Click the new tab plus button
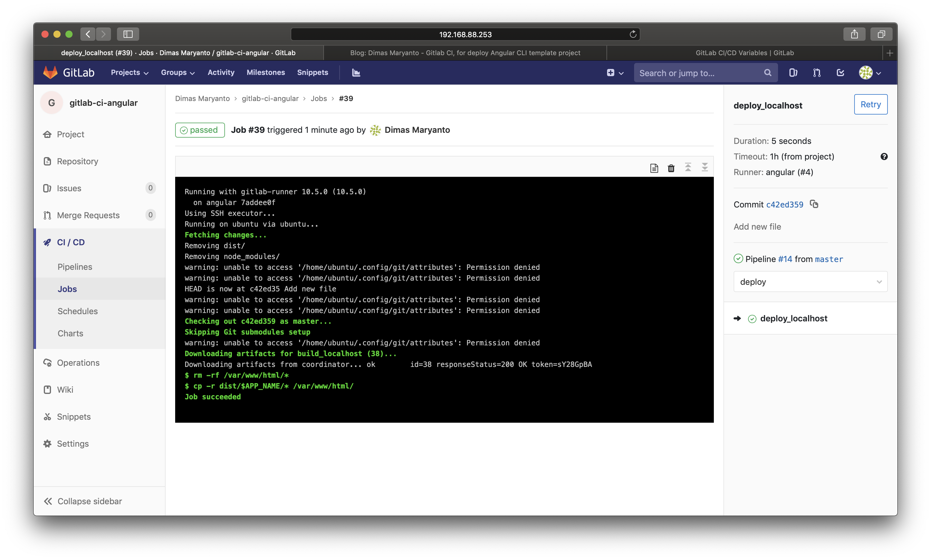The height and width of the screenshot is (560, 931). [x=890, y=52]
